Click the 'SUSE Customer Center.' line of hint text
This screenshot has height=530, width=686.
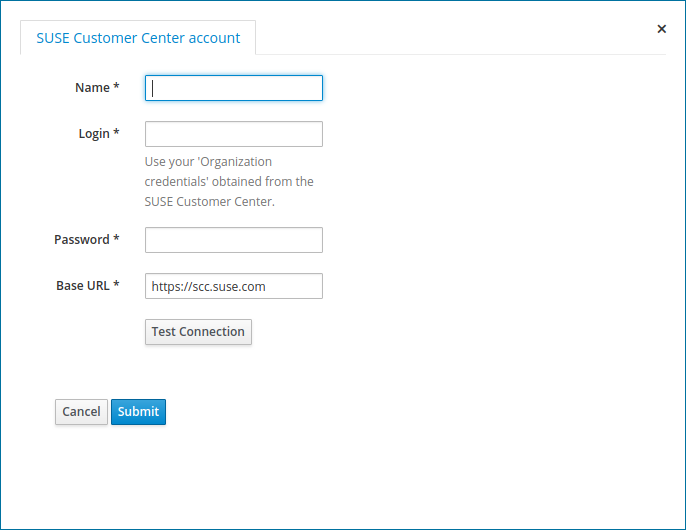209,201
